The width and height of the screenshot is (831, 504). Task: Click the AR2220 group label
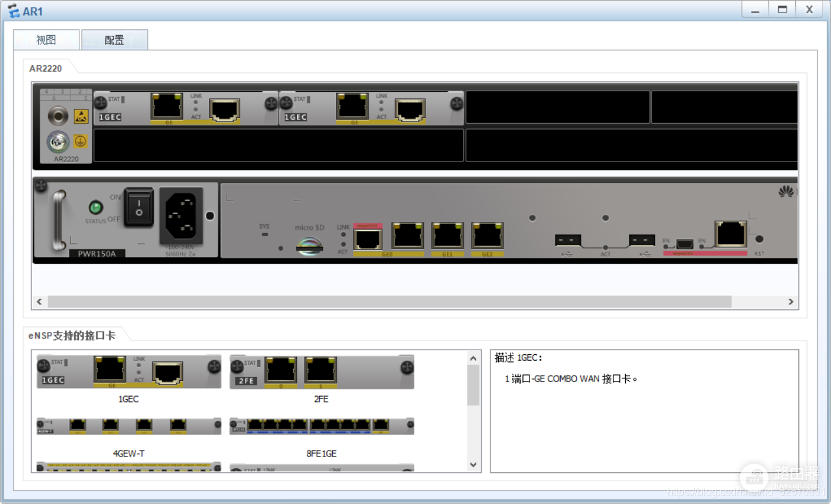[46, 68]
